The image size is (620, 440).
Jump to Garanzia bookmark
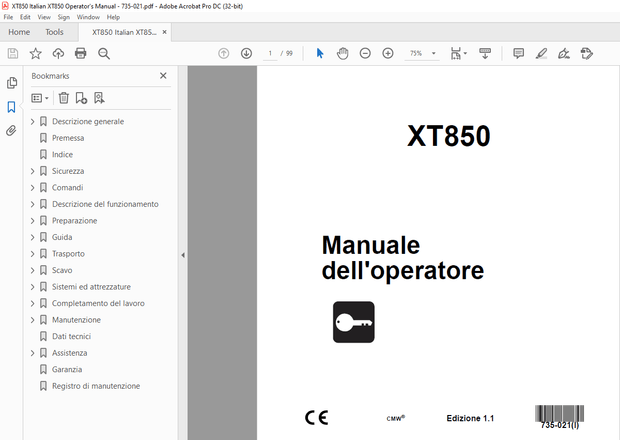point(67,370)
